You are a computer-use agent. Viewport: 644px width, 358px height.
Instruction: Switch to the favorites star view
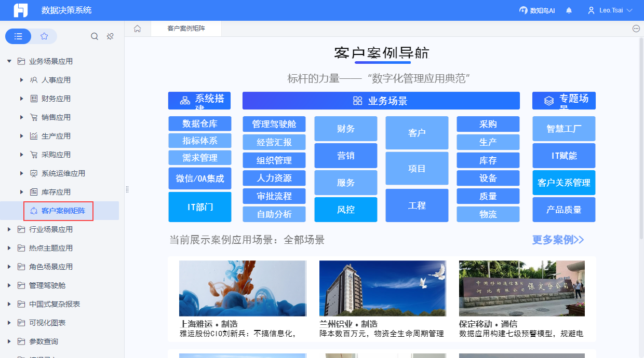tap(44, 36)
